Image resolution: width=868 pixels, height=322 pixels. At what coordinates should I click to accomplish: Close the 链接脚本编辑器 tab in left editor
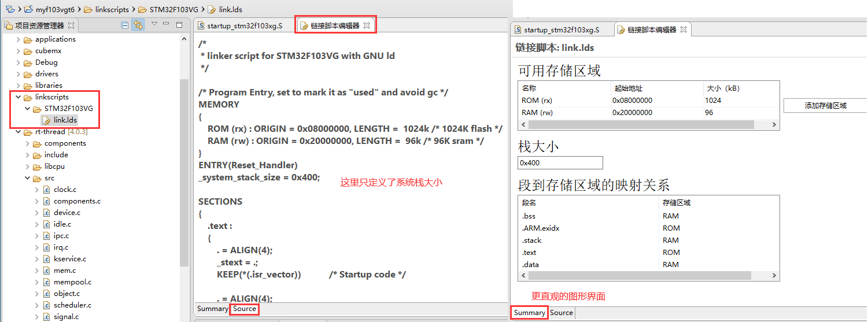(x=366, y=26)
